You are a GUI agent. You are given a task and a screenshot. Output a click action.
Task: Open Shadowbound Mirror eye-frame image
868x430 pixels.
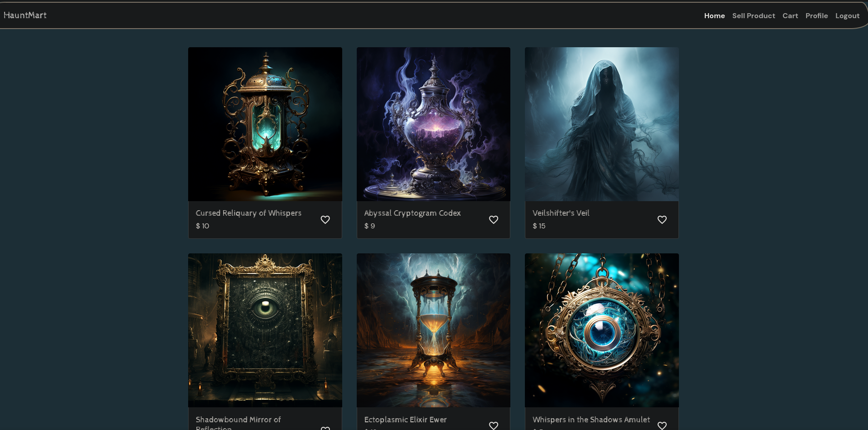(x=265, y=330)
